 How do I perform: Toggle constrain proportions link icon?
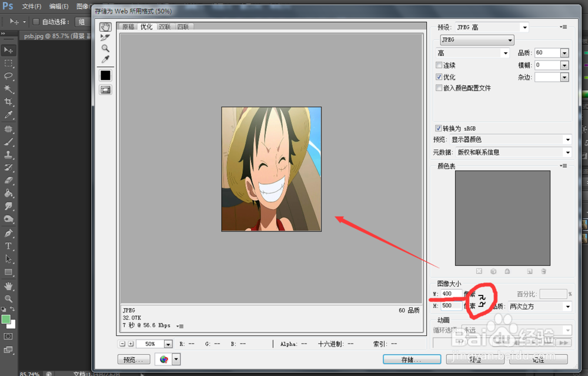[x=482, y=301]
